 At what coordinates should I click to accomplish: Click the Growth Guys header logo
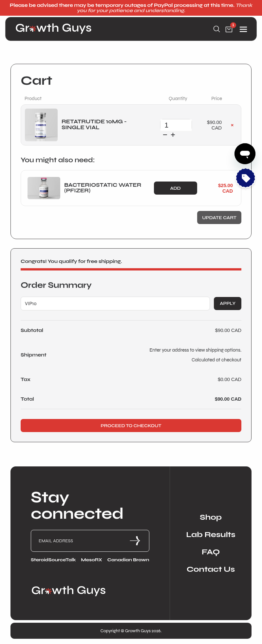click(x=53, y=28)
